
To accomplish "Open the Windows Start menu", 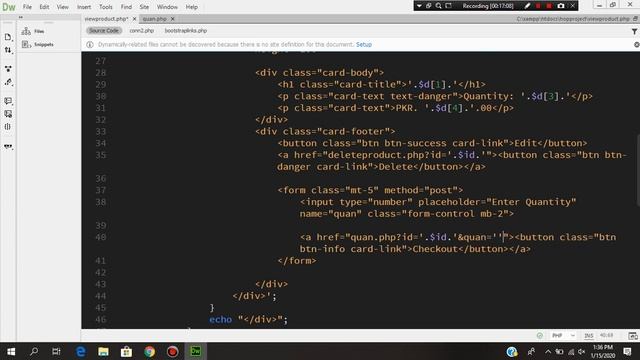I will pos(11,351).
